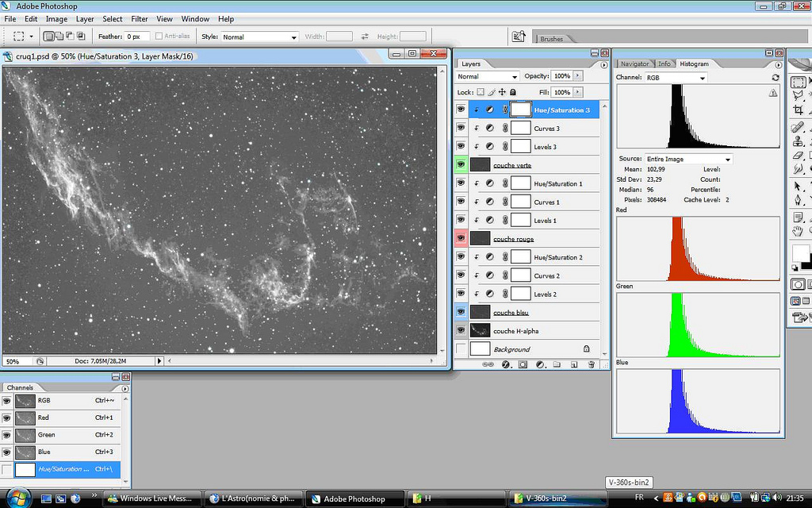Refresh the histogram with the uncached refresh icon

click(x=775, y=78)
